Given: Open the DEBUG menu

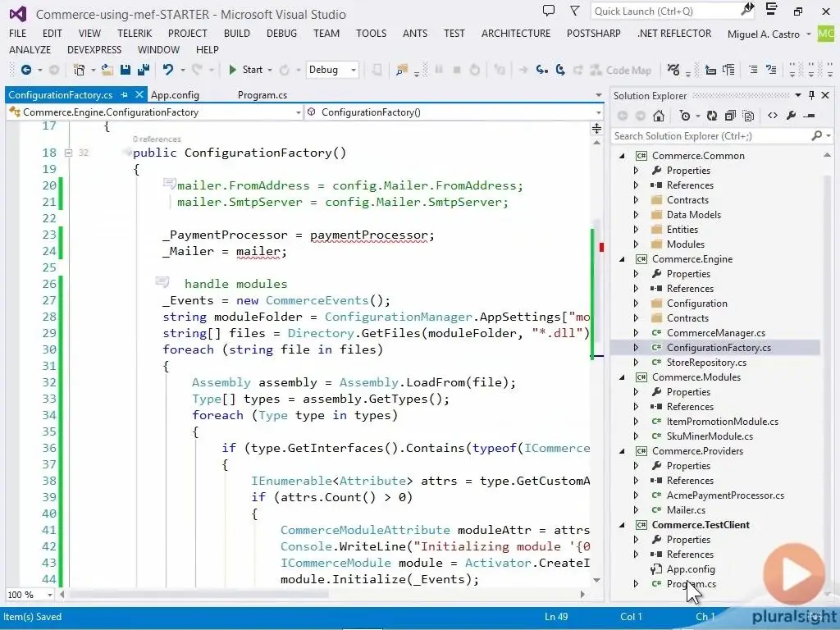Looking at the screenshot, I should 282,33.
